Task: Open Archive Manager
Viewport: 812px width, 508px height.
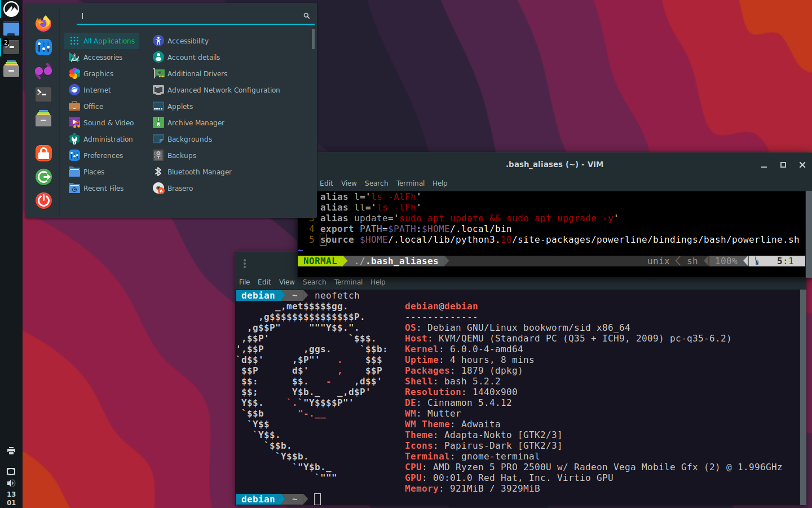Action: [189, 122]
